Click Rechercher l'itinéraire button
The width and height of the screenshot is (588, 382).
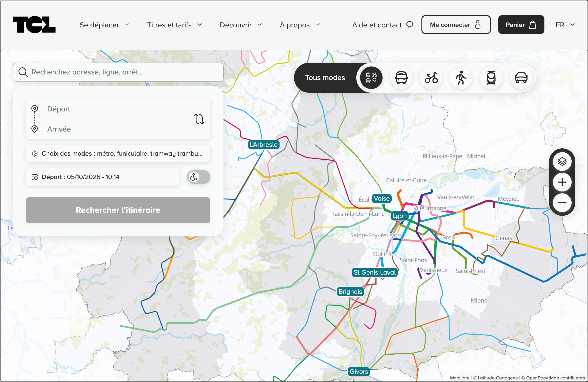(x=118, y=210)
